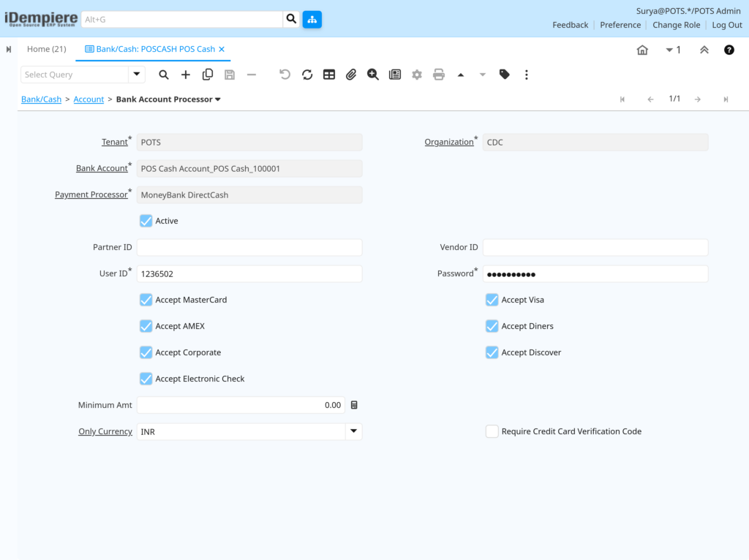Open the Select Query dropdown arrow
Image resolution: width=749 pixels, height=560 pixels.
click(137, 75)
